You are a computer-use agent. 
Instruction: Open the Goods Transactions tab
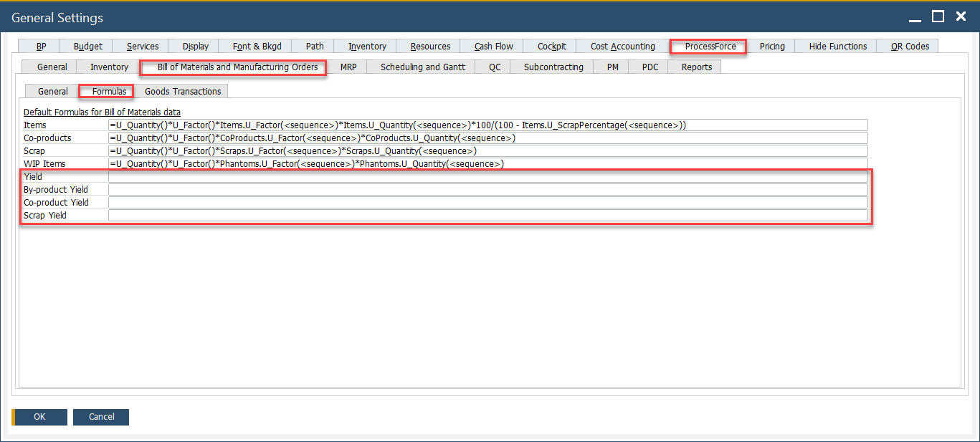coord(183,92)
